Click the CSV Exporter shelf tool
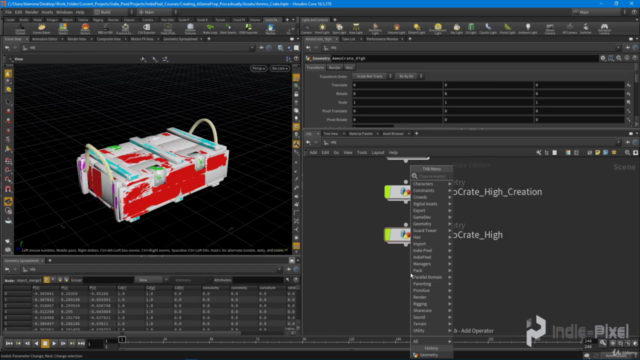640x360 pixels. [146, 29]
